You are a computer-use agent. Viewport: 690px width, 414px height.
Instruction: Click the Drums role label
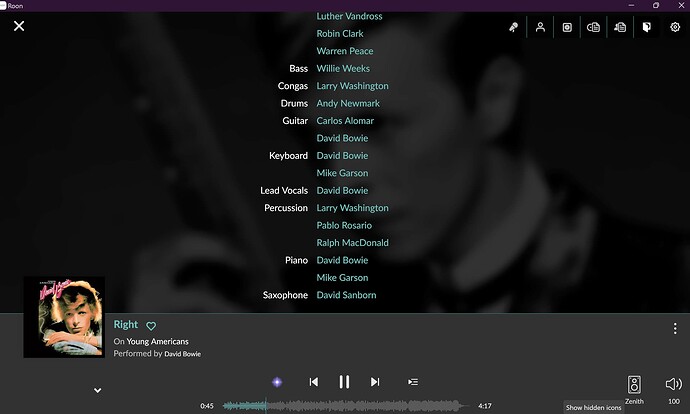pos(294,103)
